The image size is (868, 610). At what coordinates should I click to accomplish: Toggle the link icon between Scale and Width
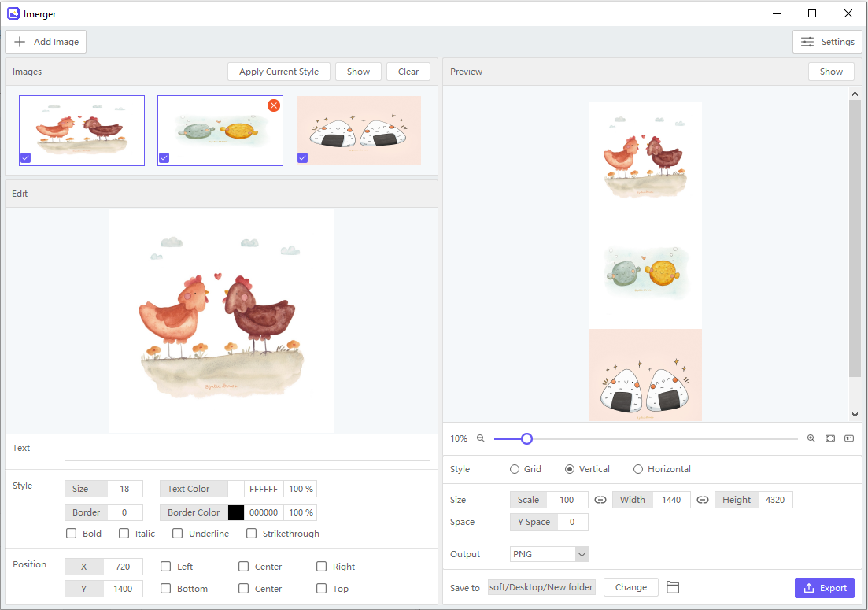pos(600,500)
